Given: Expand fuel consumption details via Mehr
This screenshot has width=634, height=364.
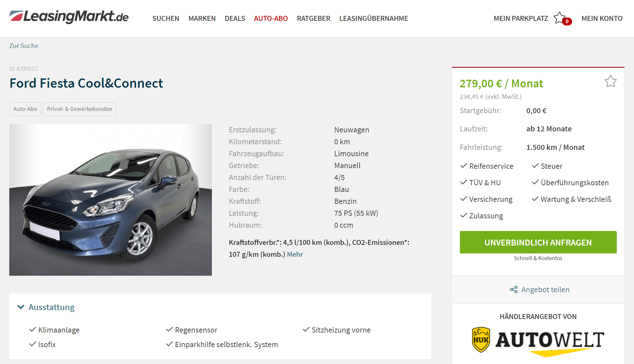Looking at the screenshot, I should coord(295,254).
